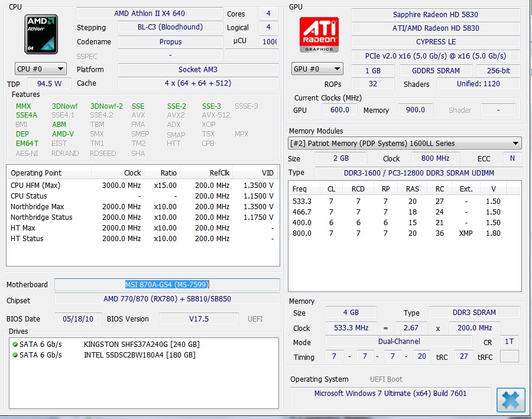Image resolution: width=532 pixels, height=419 pixels.
Task: Click the RAS column header in timings table
Action: 413,189
